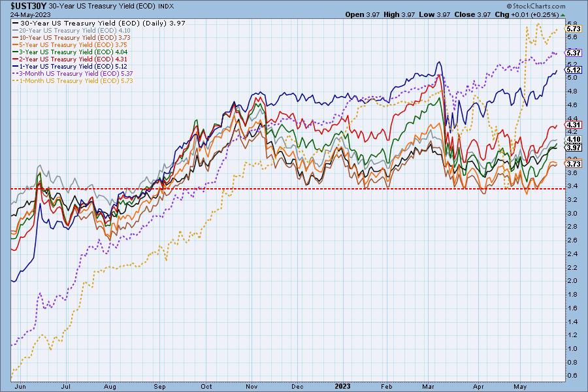Click the Chg +0.01 (+0.25%) value

tap(527, 14)
